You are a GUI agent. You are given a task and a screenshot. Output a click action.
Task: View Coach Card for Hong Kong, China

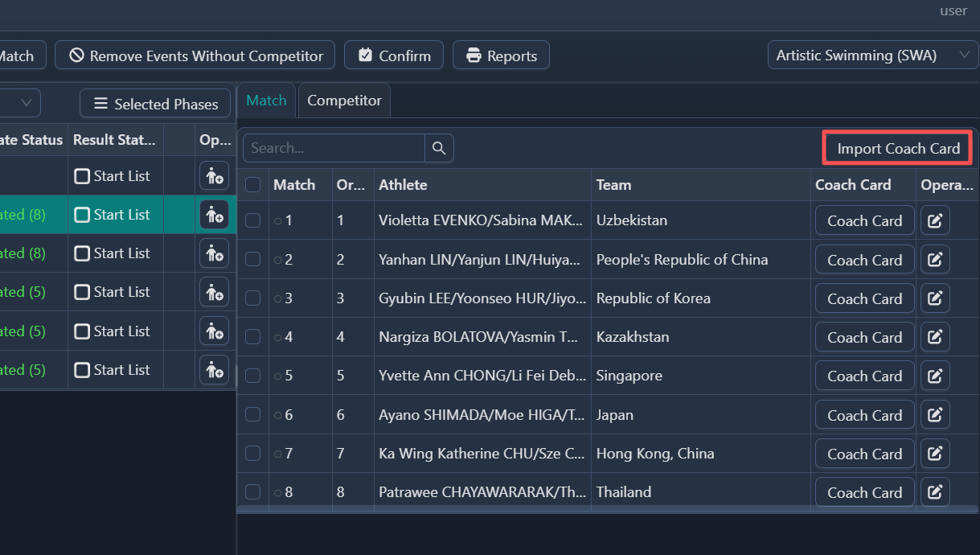click(864, 454)
